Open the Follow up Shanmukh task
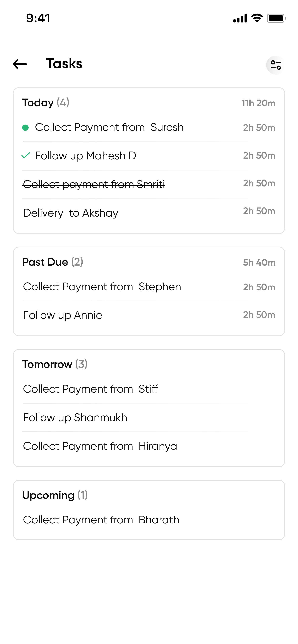Viewport: 298px width, 644px height. pos(75,418)
